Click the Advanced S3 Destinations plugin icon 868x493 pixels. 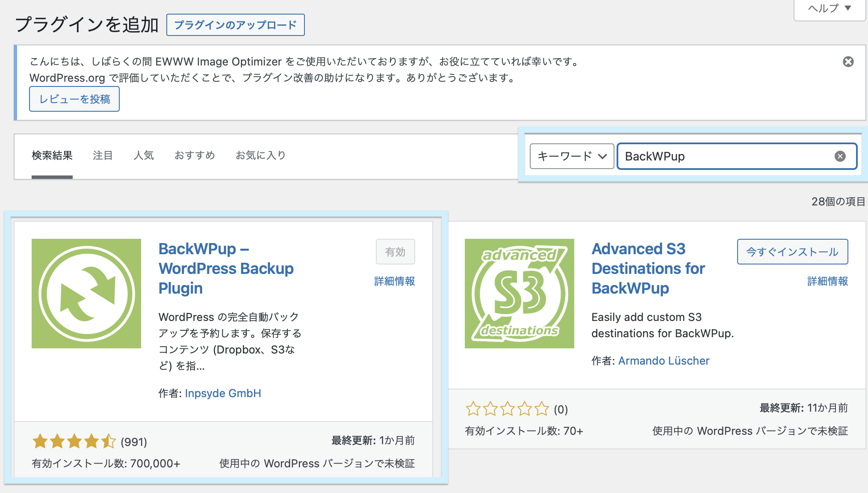(x=519, y=294)
